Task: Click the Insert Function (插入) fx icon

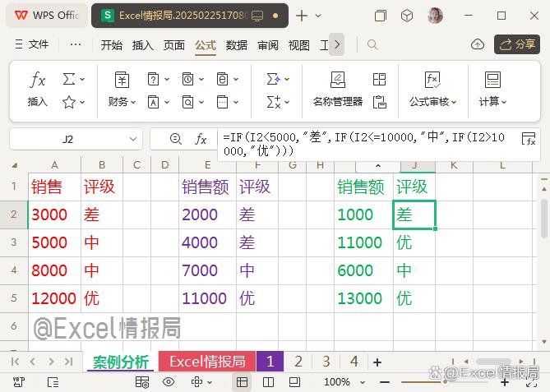Action: [38, 81]
